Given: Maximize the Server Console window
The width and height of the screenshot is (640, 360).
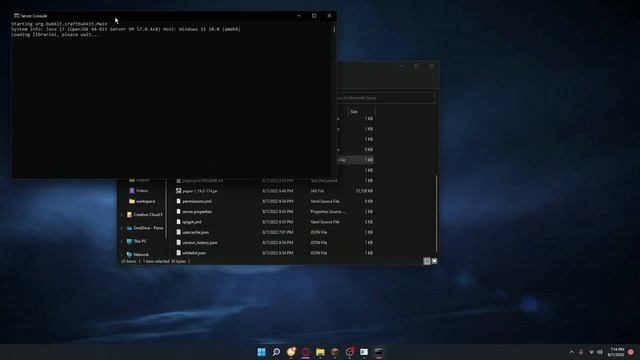Looking at the screenshot, I should (x=314, y=16).
